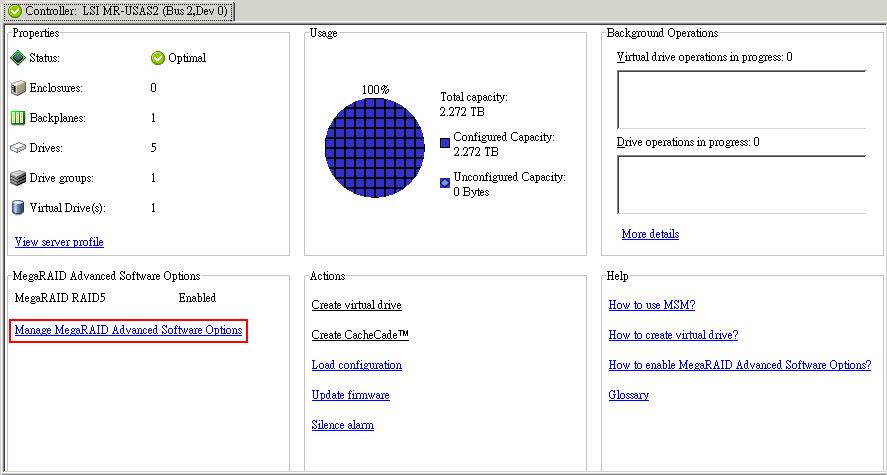The image size is (887, 475).
Task: Click the 100% pie chart label
Action: click(x=376, y=89)
